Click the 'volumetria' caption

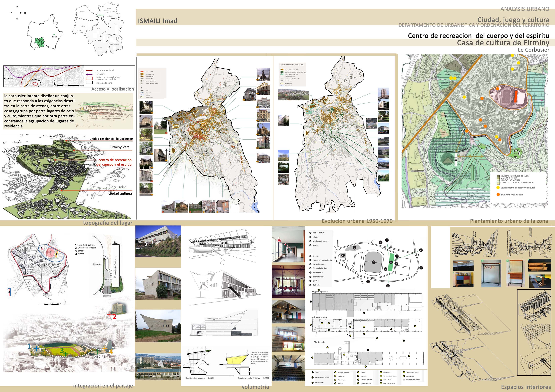[x=255, y=387]
